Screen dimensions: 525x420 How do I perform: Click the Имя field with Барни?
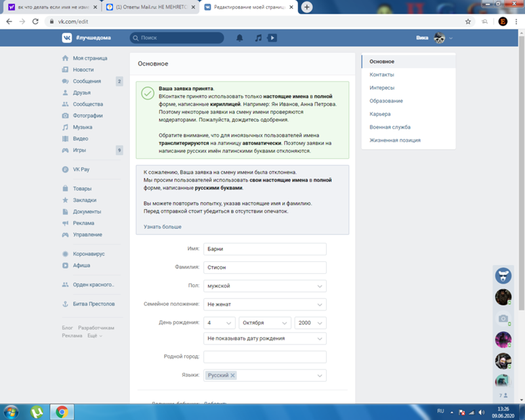[265, 249]
